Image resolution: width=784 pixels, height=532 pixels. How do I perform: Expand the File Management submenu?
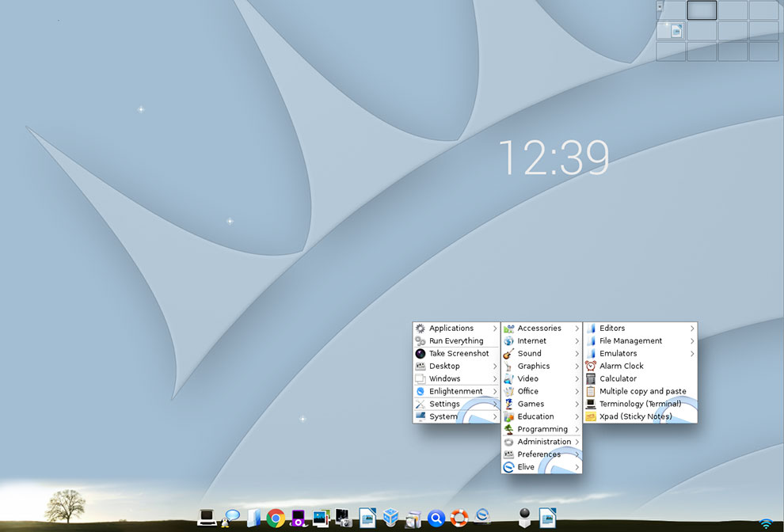[x=640, y=341]
